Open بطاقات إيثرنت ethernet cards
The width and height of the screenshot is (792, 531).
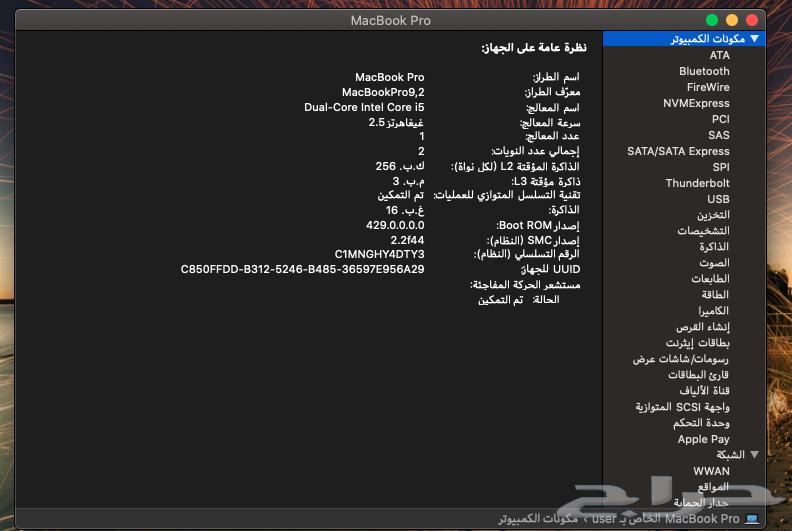(698, 344)
